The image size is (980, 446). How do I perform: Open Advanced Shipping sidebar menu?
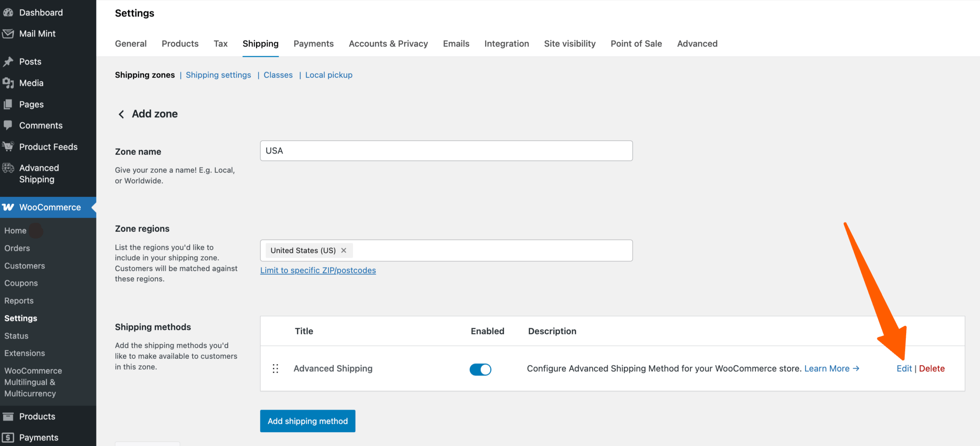pos(39,173)
